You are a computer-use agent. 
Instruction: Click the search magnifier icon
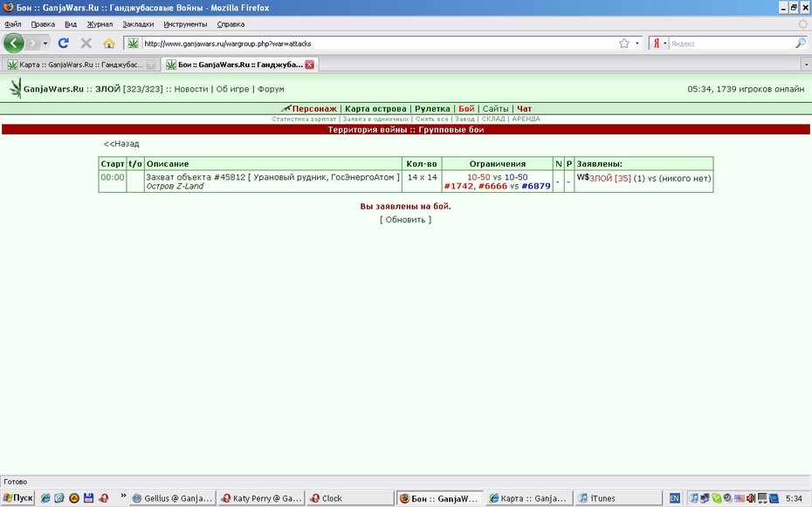800,44
